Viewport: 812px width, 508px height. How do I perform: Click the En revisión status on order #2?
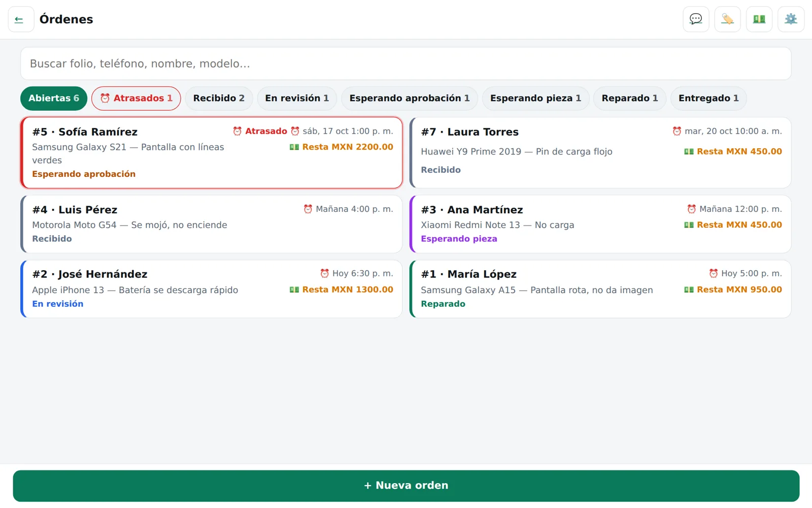(x=58, y=304)
